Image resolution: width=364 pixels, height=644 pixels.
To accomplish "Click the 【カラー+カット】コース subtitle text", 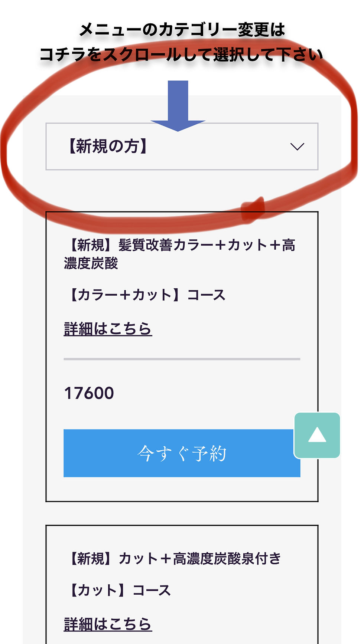I will tap(145, 295).
